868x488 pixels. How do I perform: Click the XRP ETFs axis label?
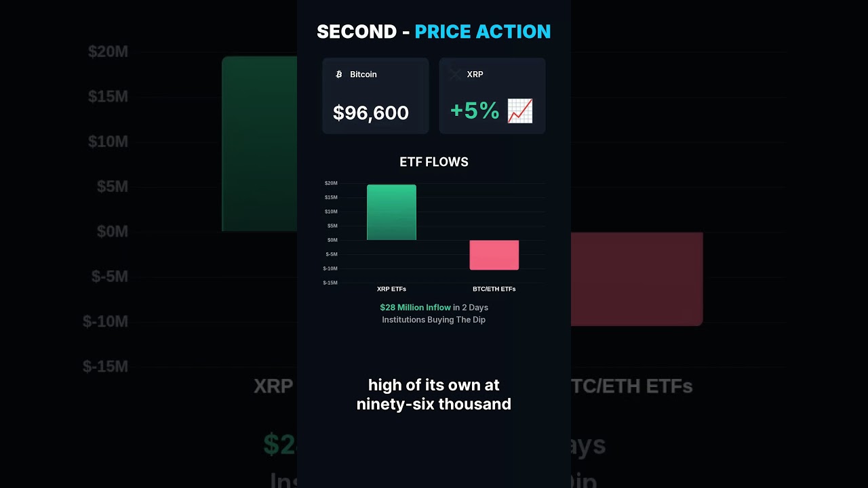pyautogui.click(x=391, y=289)
